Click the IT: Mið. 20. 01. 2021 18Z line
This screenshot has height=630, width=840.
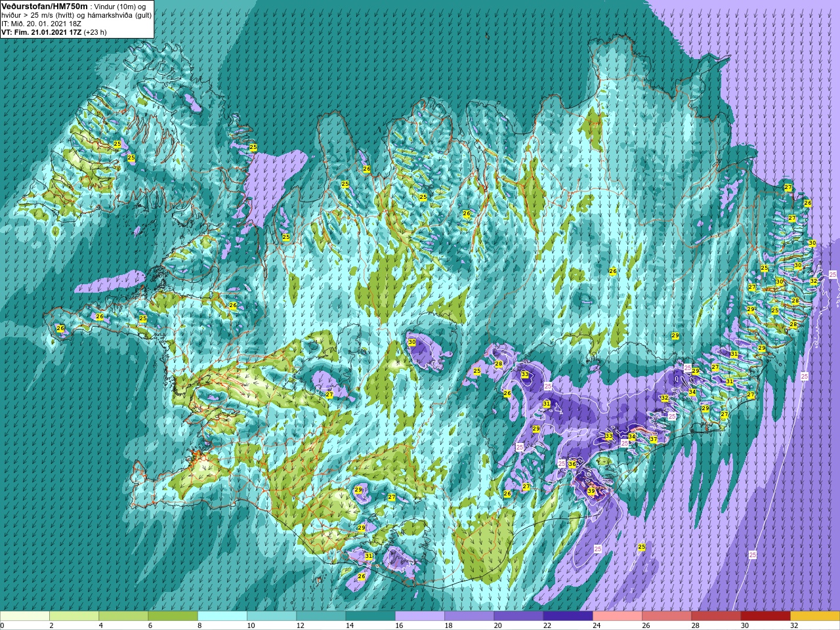click(x=41, y=24)
